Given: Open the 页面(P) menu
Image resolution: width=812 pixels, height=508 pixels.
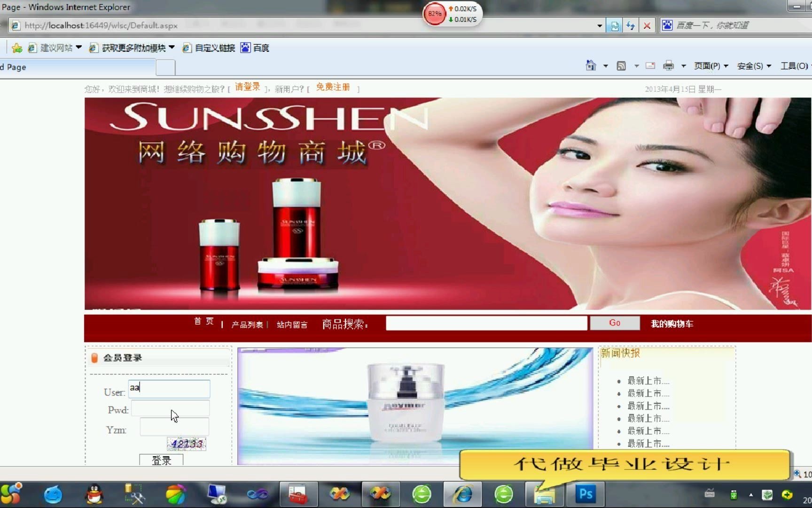Looking at the screenshot, I should [711, 66].
